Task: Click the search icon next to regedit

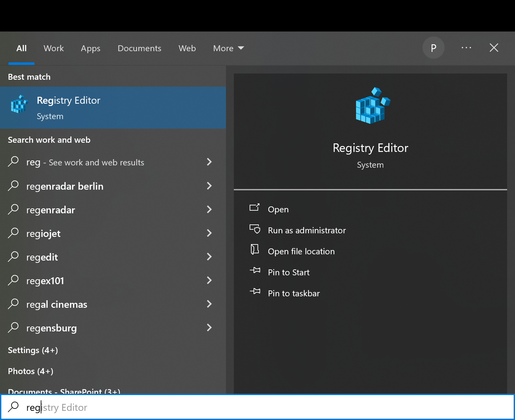Action: 13,256
